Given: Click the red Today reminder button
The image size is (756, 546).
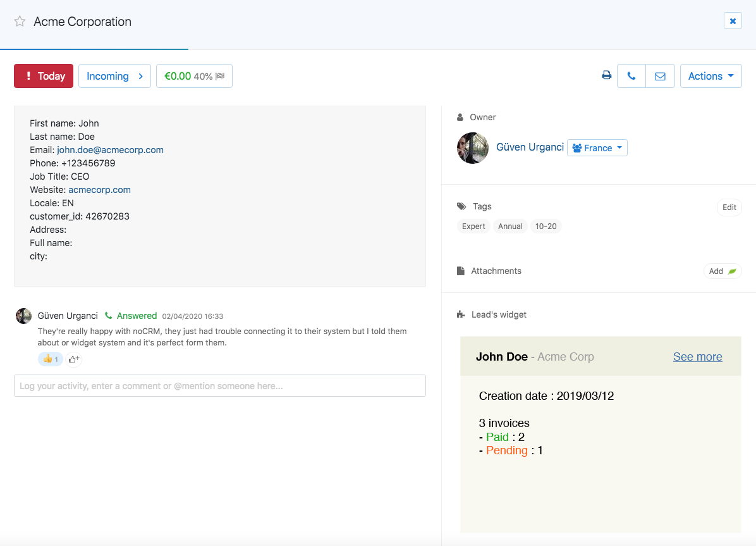Looking at the screenshot, I should [x=44, y=76].
